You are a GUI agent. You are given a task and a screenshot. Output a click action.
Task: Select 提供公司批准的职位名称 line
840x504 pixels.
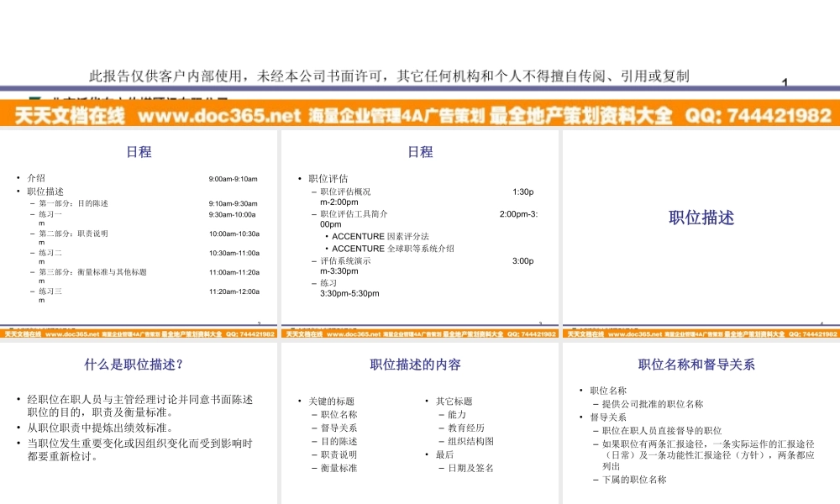pyautogui.click(x=653, y=404)
